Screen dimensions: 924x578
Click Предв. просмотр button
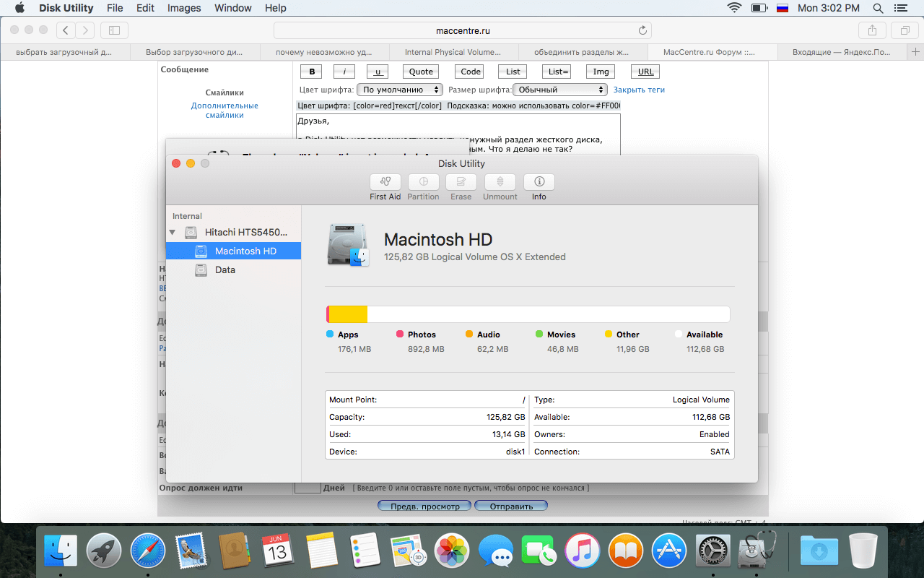coord(424,506)
